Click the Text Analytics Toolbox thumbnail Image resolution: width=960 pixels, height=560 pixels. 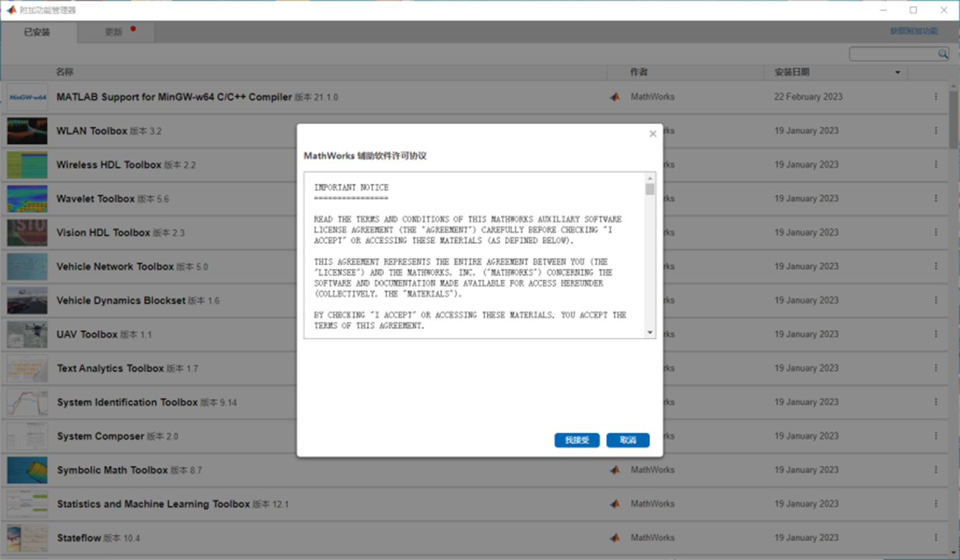[27, 368]
